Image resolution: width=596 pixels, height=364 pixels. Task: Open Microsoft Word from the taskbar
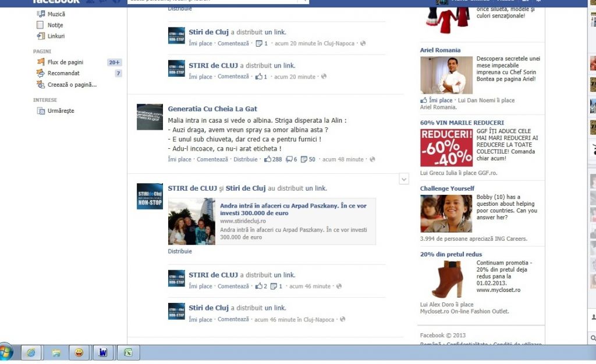[102, 352]
